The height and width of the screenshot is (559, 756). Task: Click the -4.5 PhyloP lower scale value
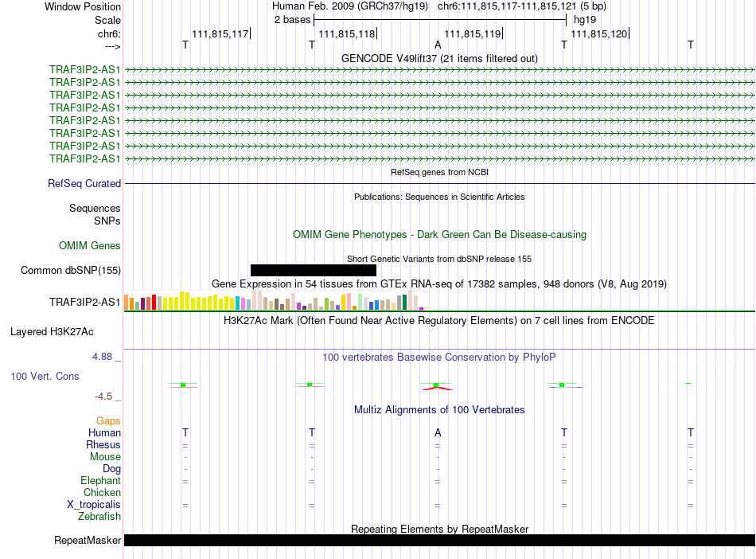[x=103, y=397]
